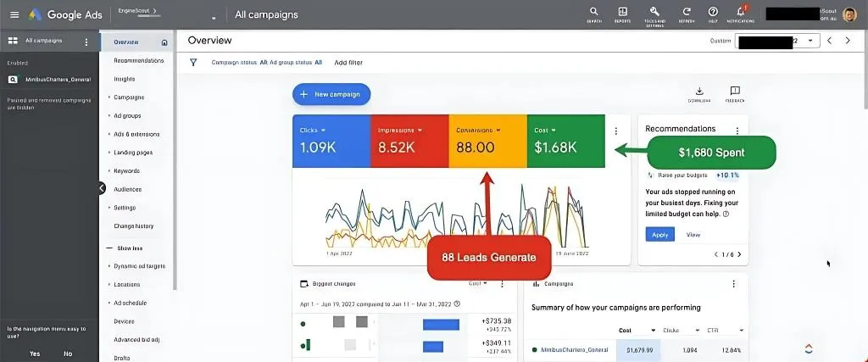Open the Clicks metric dropdown

pyautogui.click(x=313, y=130)
